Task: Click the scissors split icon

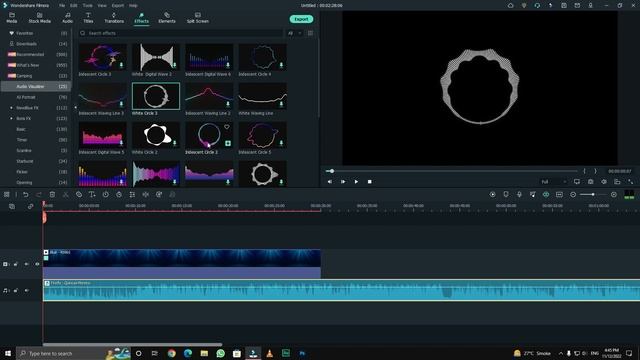Action: tap(65, 195)
